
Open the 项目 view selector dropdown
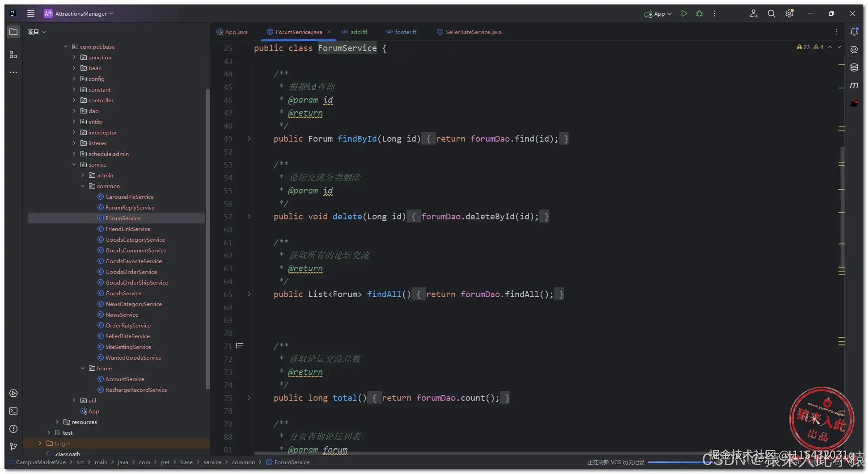[37, 32]
